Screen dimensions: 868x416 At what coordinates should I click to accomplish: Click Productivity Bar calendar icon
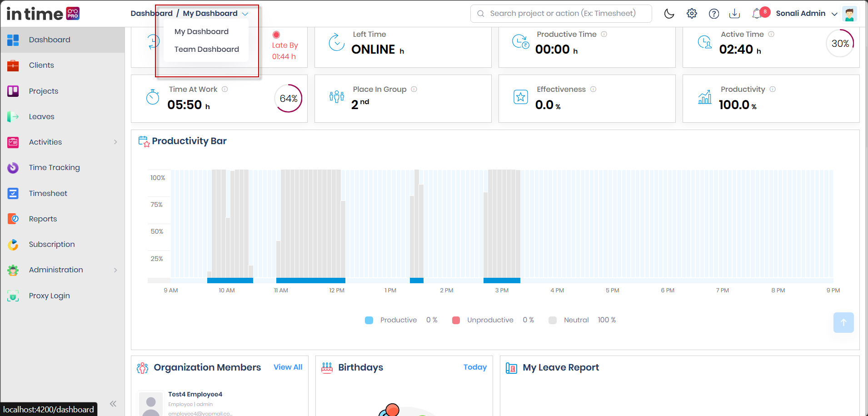point(144,141)
